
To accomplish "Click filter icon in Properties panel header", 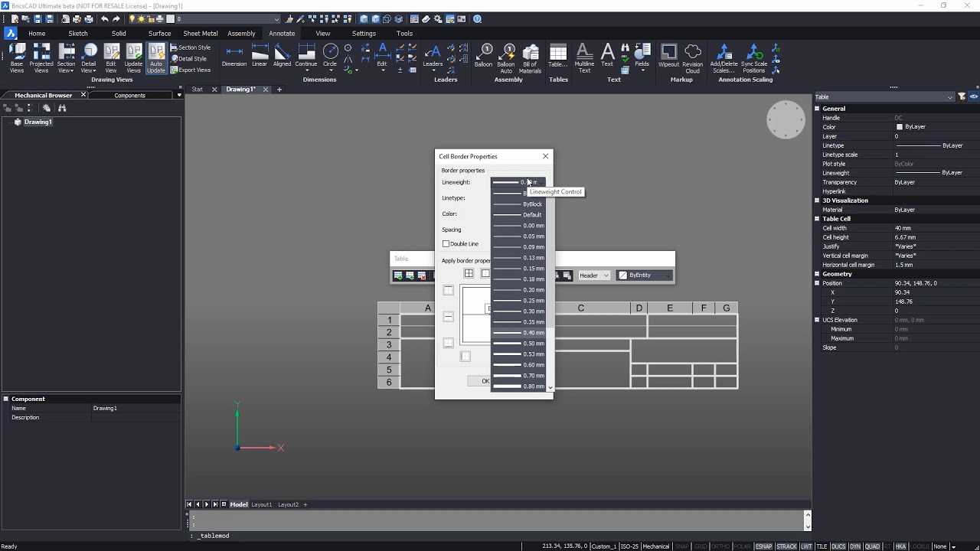I will (x=962, y=97).
